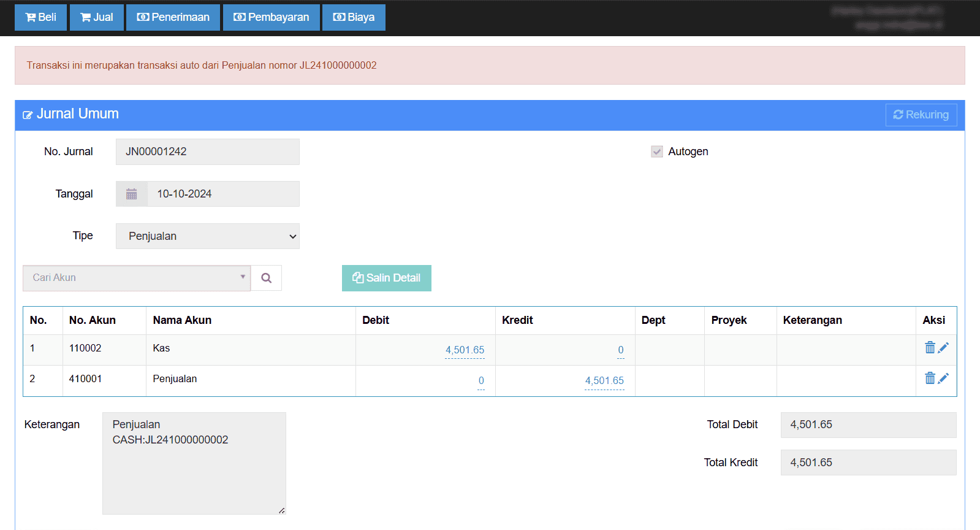Open the Jual menu
The width and height of the screenshot is (980, 530).
coord(97,17)
